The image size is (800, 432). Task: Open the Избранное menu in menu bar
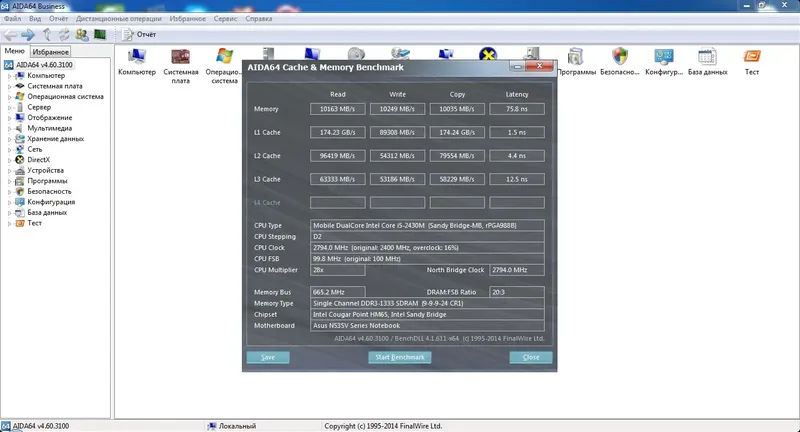pyautogui.click(x=188, y=19)
